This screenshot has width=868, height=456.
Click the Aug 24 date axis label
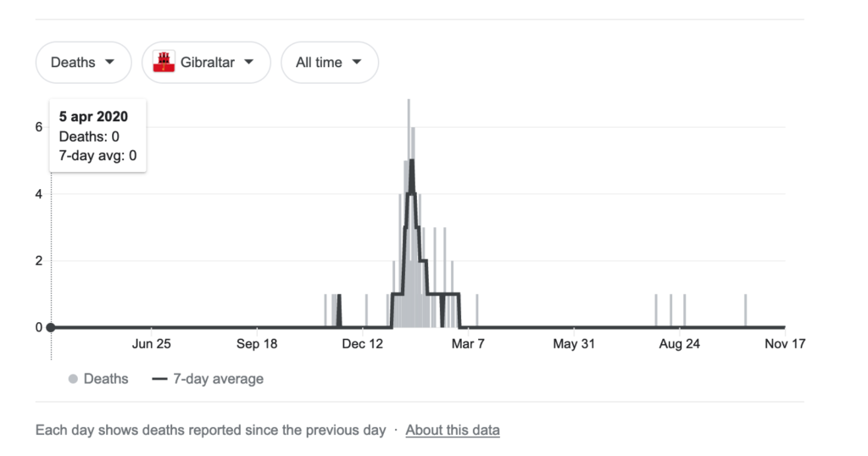680,344
